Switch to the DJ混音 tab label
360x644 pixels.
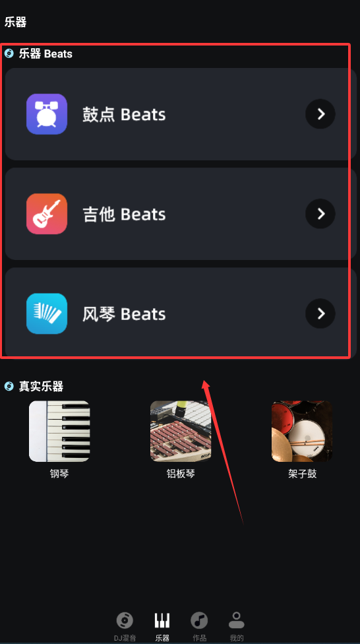pyautogui.click(x=125, y=638)
